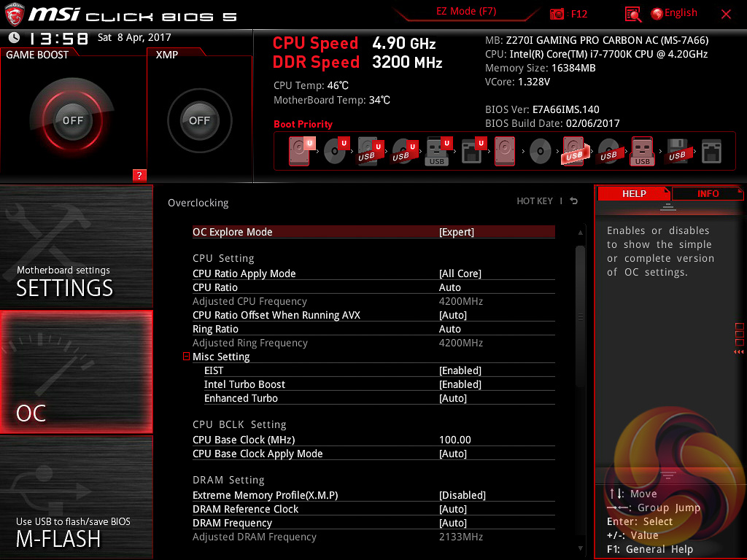
Task: Open CPU Ratio Apply Mode All Core option
Action: click(373, 273)
